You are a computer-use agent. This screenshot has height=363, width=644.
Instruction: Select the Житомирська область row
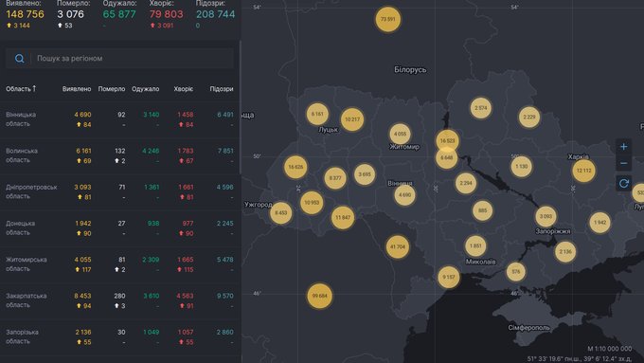(x=119, y=264)
